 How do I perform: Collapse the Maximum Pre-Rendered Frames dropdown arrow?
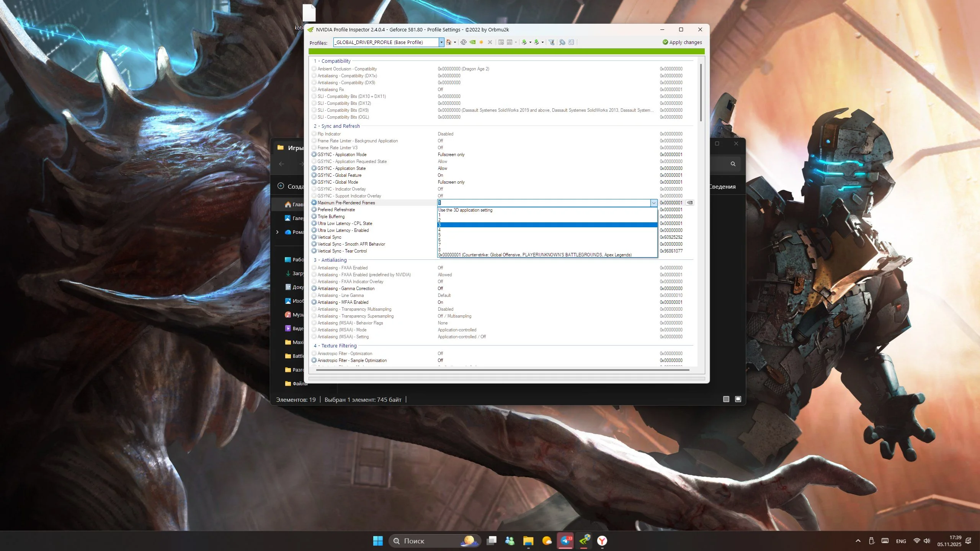coord(653,203)
